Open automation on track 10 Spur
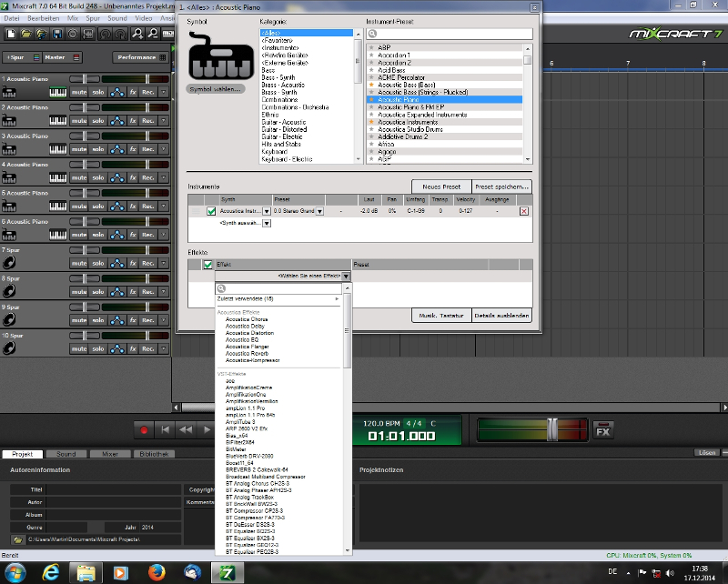This screenshot has width=728, height=584. click(117, 348)
